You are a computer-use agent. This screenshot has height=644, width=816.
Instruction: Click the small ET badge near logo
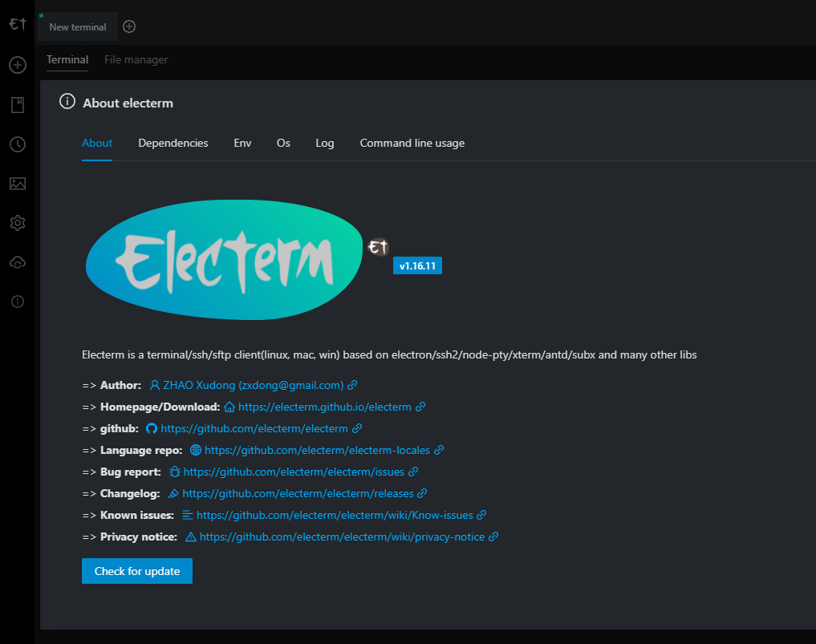379,246
